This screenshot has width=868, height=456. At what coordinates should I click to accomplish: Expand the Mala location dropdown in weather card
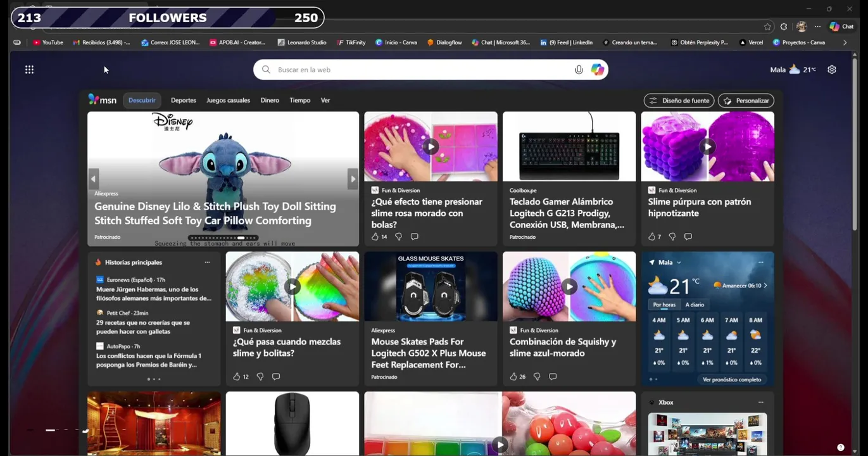[679, 262]
